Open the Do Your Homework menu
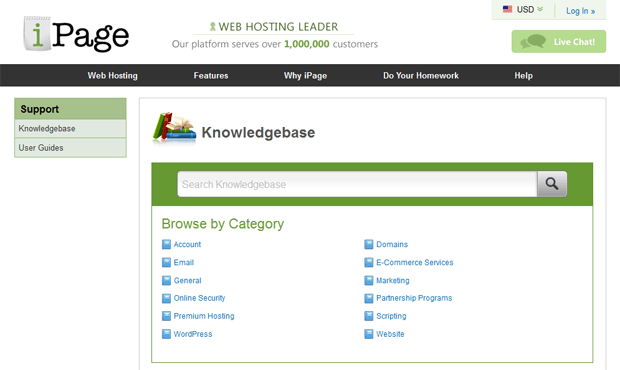The height and width of the screenshot is (370, 620). [421, 76]
